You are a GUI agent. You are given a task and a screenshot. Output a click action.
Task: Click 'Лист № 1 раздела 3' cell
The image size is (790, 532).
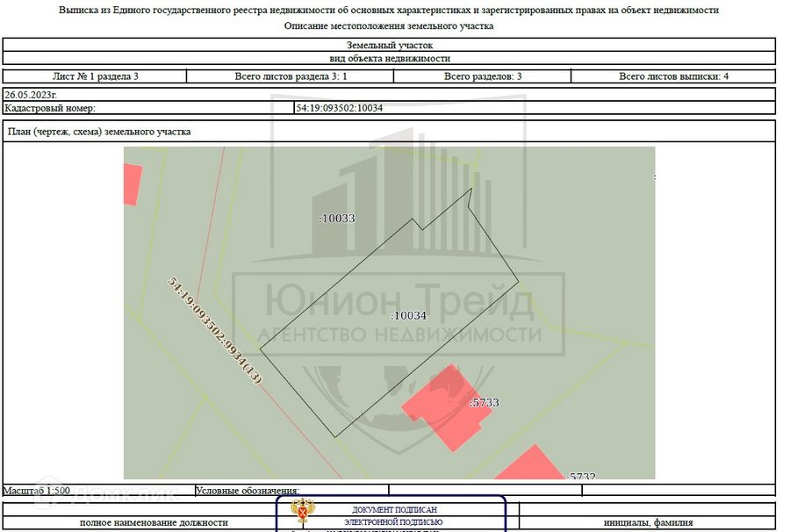coord(95,76)
